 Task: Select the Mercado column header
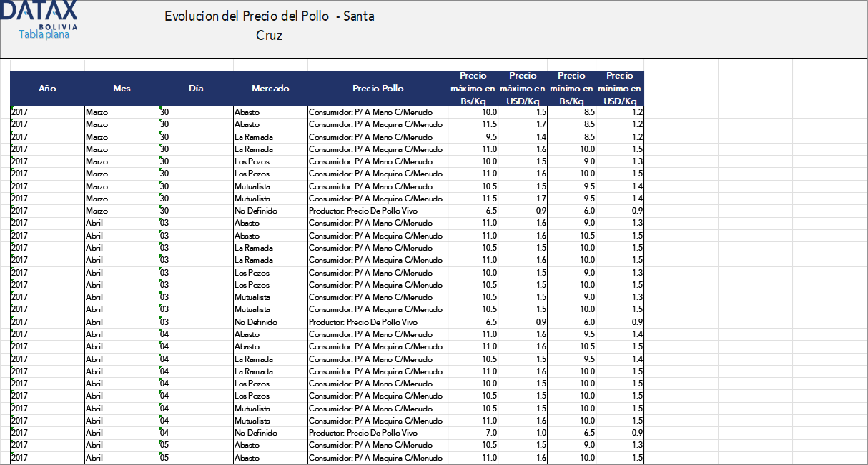coord(270,89)
